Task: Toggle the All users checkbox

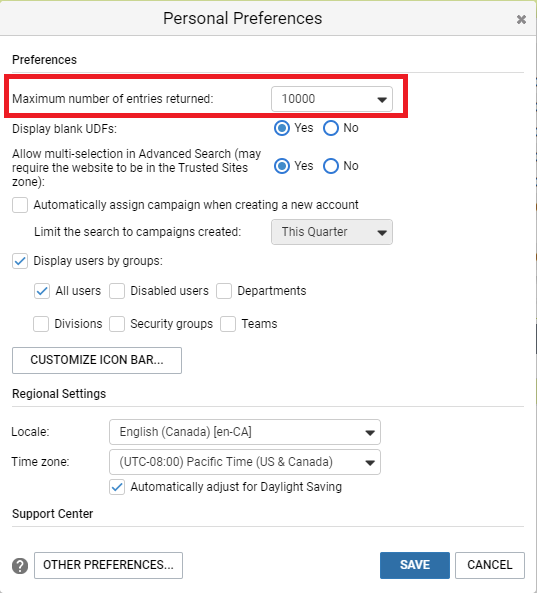Action: coord(42,291)
